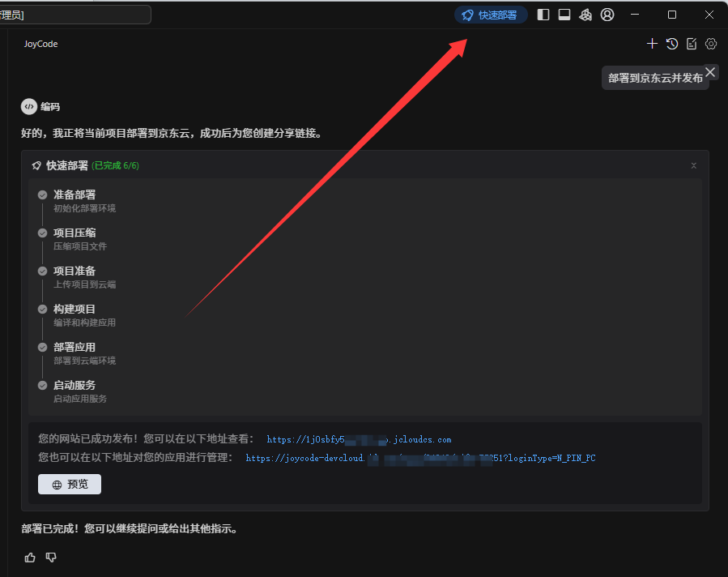Click the 编译和构建应用 step description
Screen dimensions: 728x577
[84, 323]
